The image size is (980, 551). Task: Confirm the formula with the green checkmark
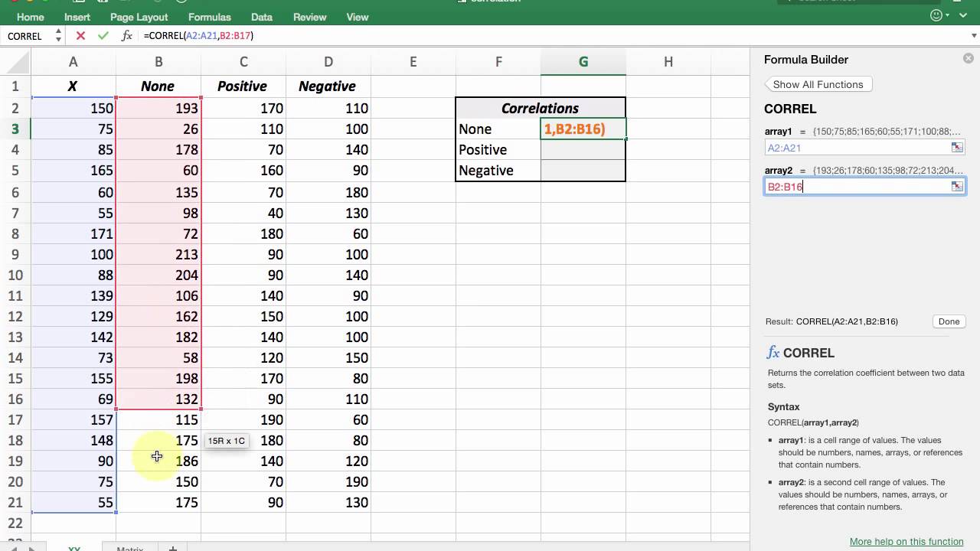(103, 36)
